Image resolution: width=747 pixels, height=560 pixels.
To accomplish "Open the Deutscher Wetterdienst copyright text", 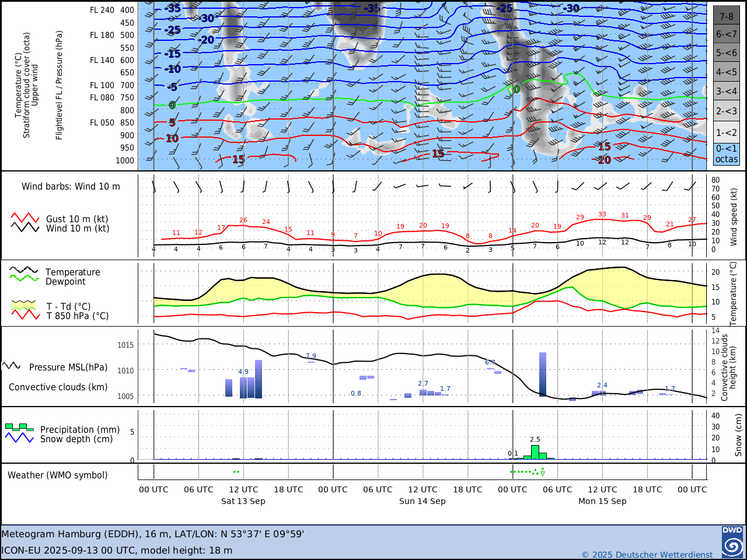I will [x=647, y=554].
